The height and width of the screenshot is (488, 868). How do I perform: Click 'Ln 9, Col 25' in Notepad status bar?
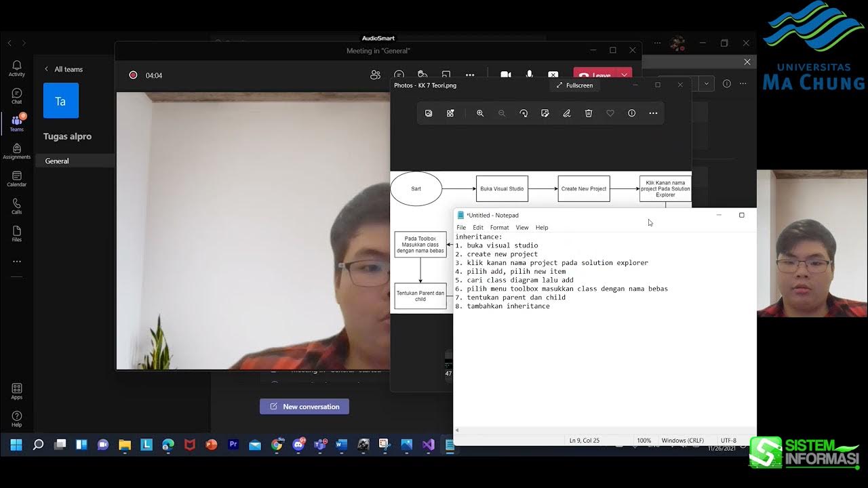[585, 441]
